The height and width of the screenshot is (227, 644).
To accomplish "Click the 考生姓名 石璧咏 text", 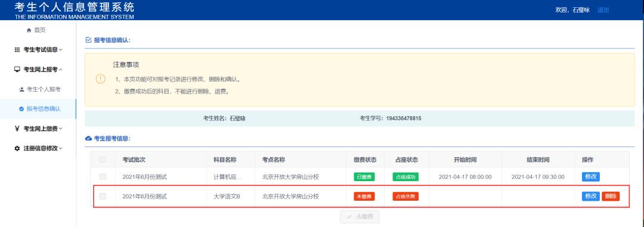I will [224, 118].
